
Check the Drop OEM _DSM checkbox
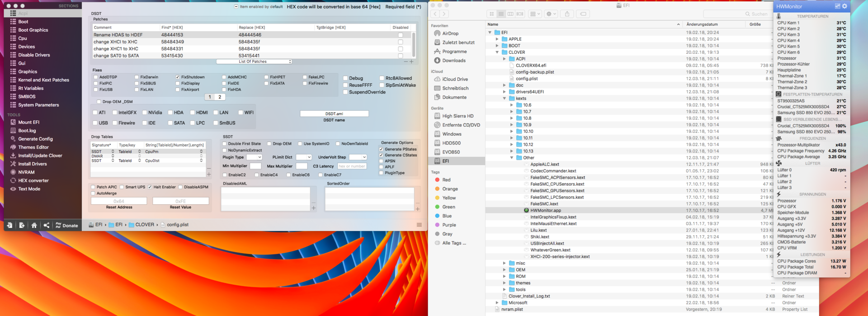pyautogui.click(x=99, y=102)
